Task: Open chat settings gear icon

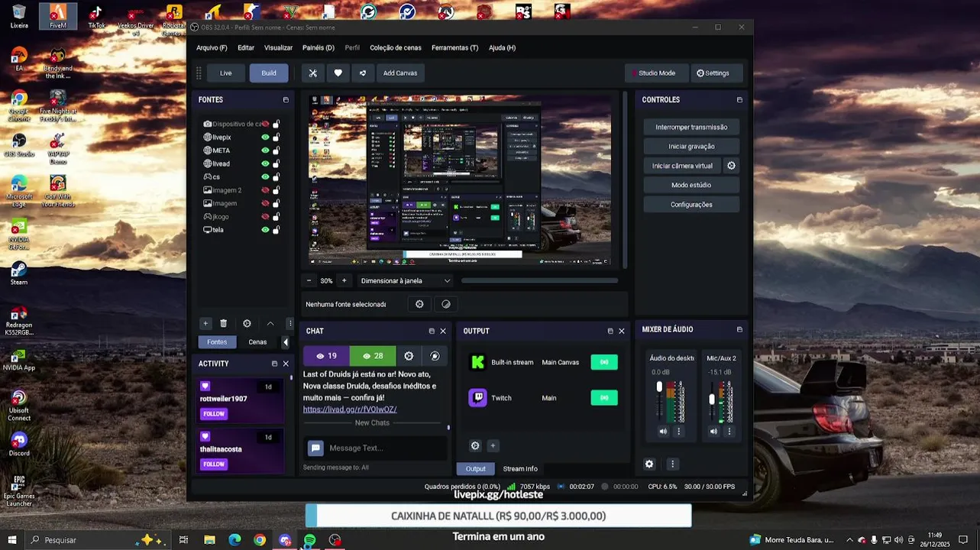Action: pos(409,356)
